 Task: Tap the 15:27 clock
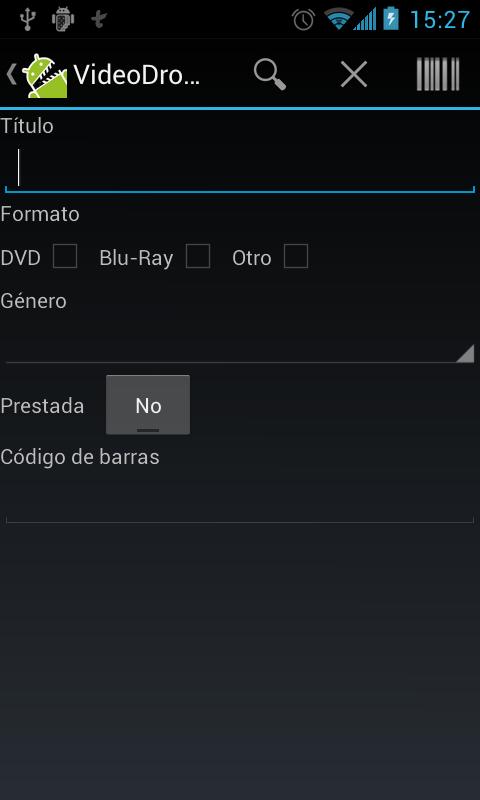pos(439,20)
